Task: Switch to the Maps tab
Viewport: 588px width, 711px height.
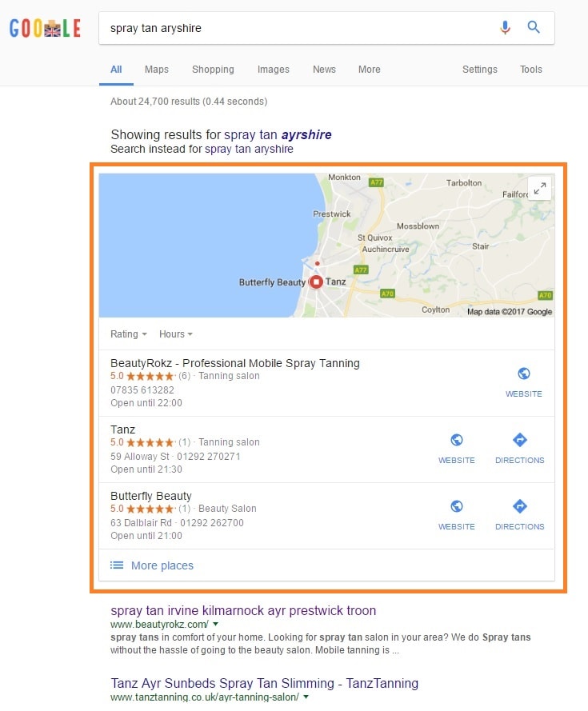Action: 157,70
